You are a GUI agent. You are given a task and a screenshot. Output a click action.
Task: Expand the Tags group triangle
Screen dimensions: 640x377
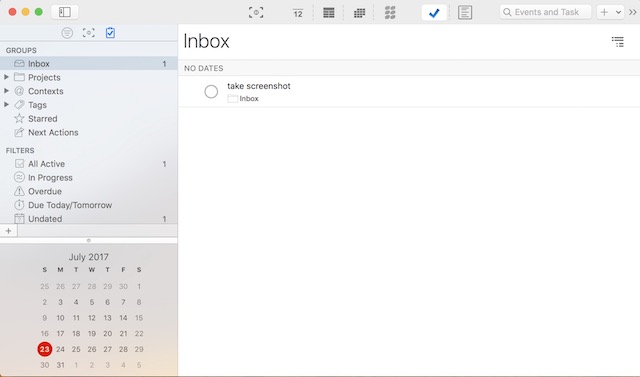[x=6, y=104]
